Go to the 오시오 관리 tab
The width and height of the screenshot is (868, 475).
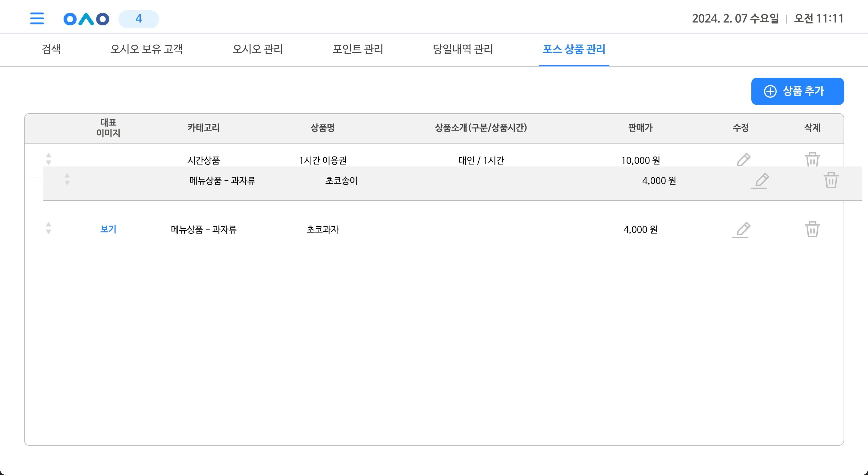(257, 49)
